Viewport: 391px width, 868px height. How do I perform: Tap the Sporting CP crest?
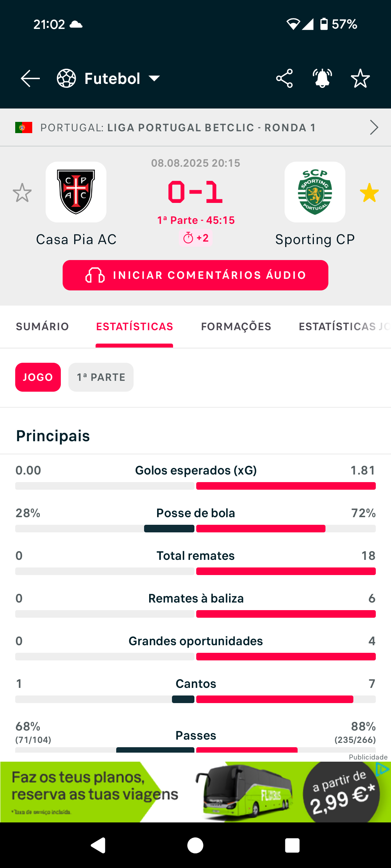click(x=315, y=192)
